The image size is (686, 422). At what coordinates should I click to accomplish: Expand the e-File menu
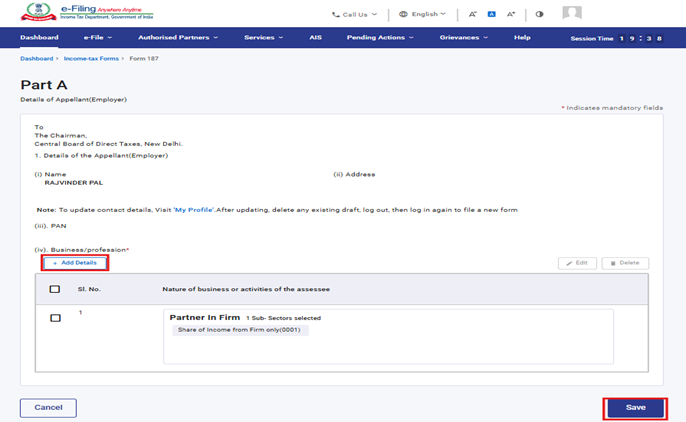click(97, 38)
